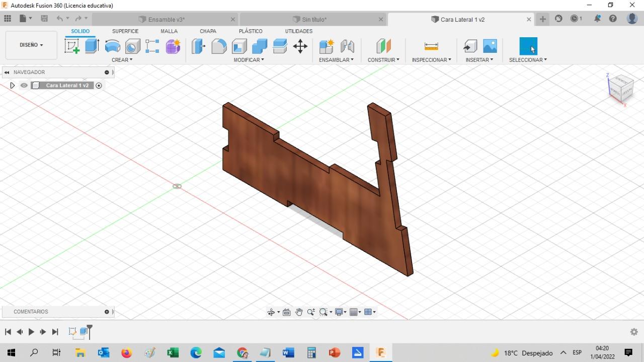Open the Fit zoom magnifier icon
This screenshot has width=644, height=362.
click(324, 312)
